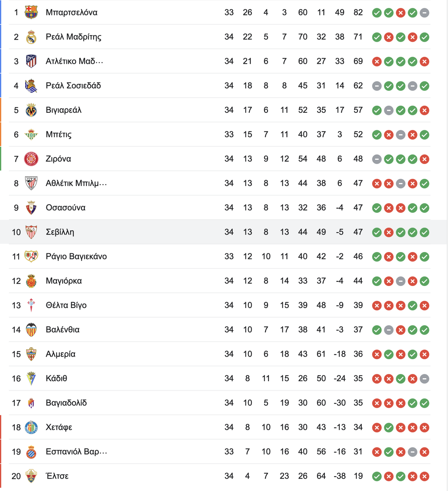The width and height of the screenshot is (448, 491).
Task: Click the Getafe blue round crest
Action: pyautogui.click(x=31, y=427)
